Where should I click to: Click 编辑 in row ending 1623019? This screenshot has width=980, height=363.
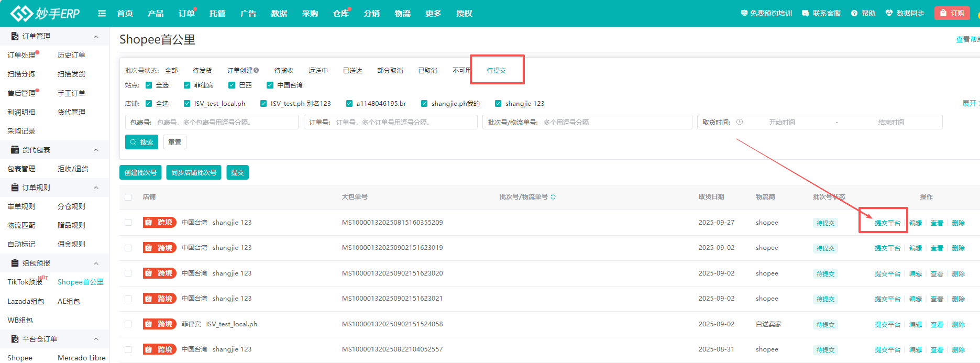coord(916,248)
